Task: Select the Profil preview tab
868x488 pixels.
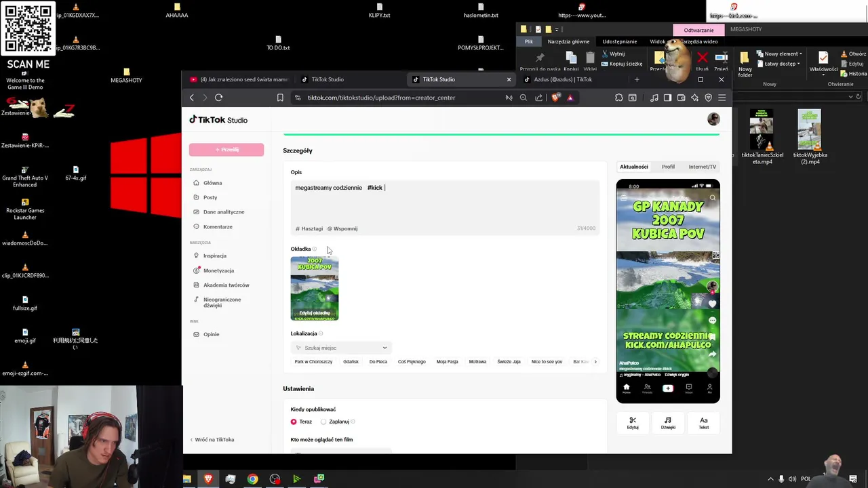Action: pos(668,167)
